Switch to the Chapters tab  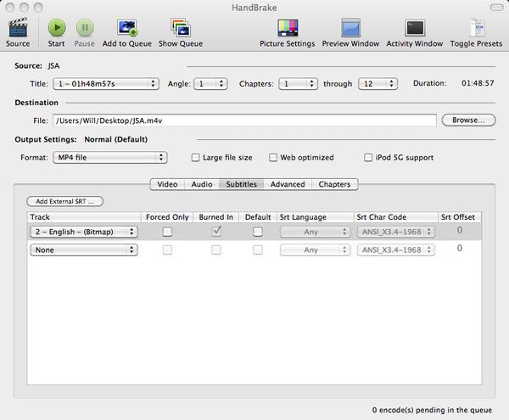(335, 184)
